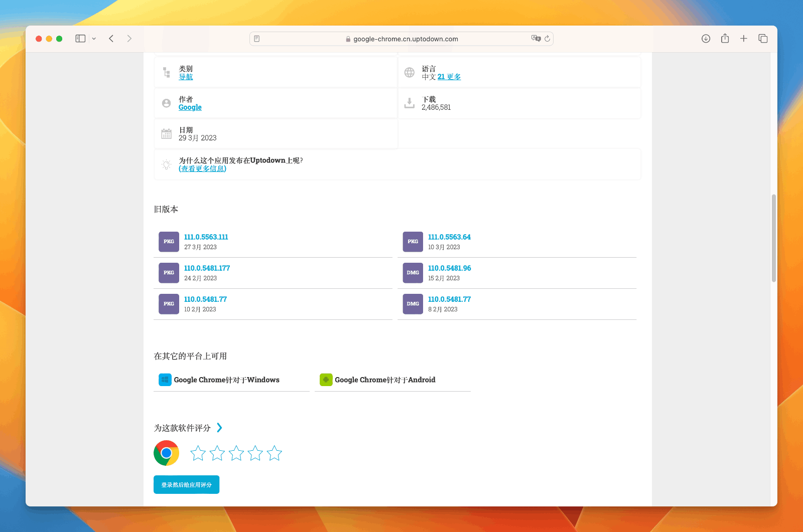The image size is (803, 532).
Task: Reload the page with refresh icon
Action: click(548, 39)
